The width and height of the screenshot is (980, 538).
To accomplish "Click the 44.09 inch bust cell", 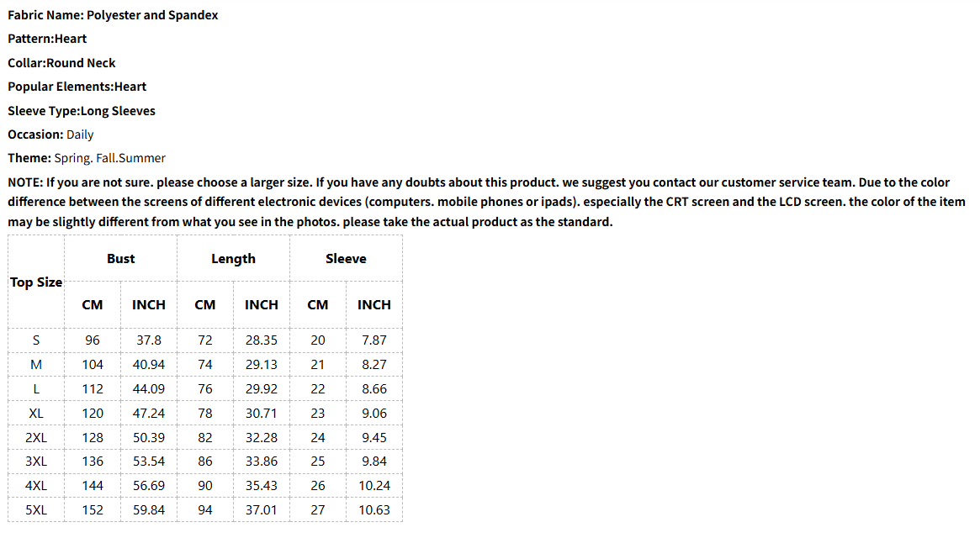I will [149, 389].
